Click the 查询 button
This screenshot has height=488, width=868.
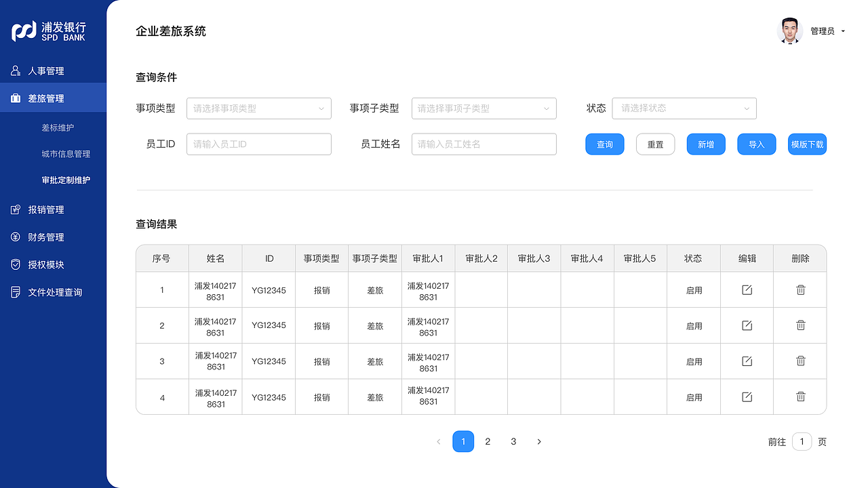click(605, 144)
